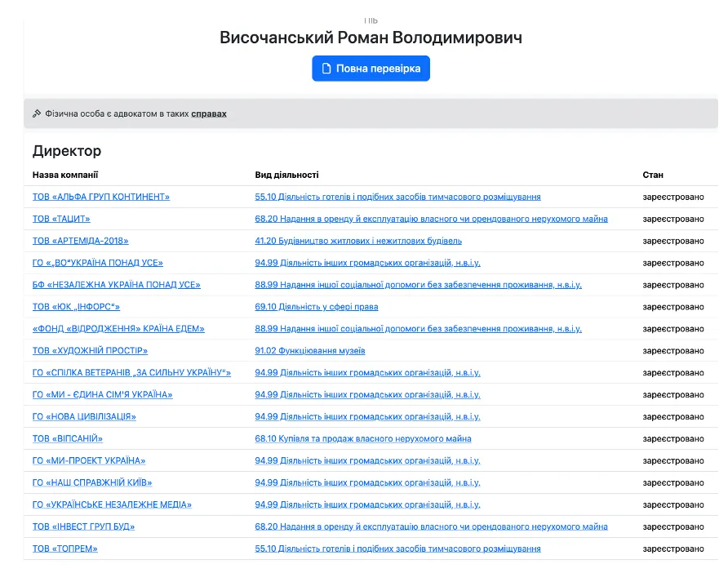728x573 pixels.
Task: Click зареєстровано status in ХУДОЖНІЙ ПРОСТІР row
Action: tap(673, 351)
